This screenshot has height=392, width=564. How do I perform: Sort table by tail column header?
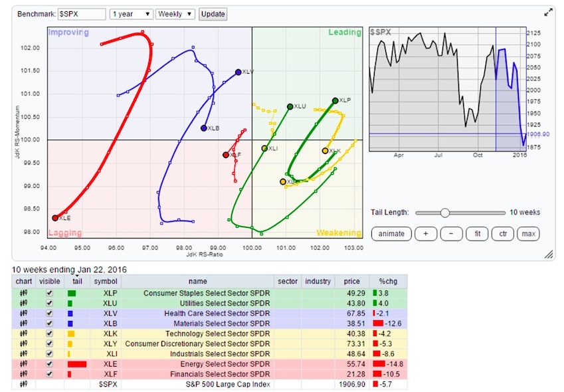point(77,281)
